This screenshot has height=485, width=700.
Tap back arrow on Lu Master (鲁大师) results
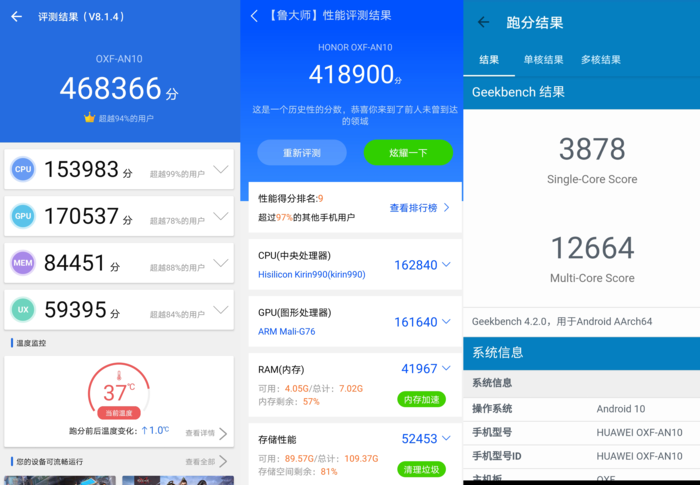coord(254,16)
